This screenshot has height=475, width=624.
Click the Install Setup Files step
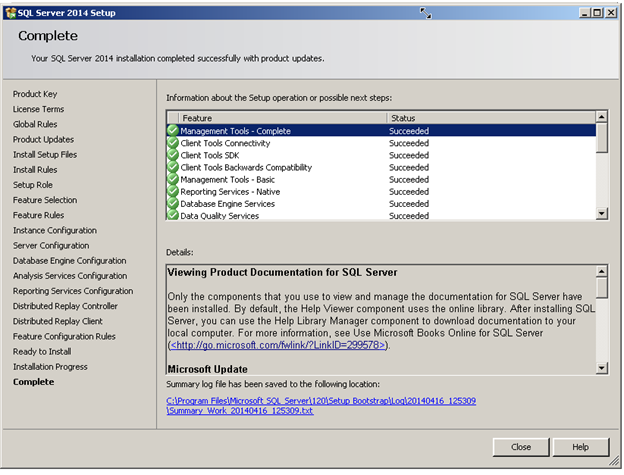coord(45,154)
